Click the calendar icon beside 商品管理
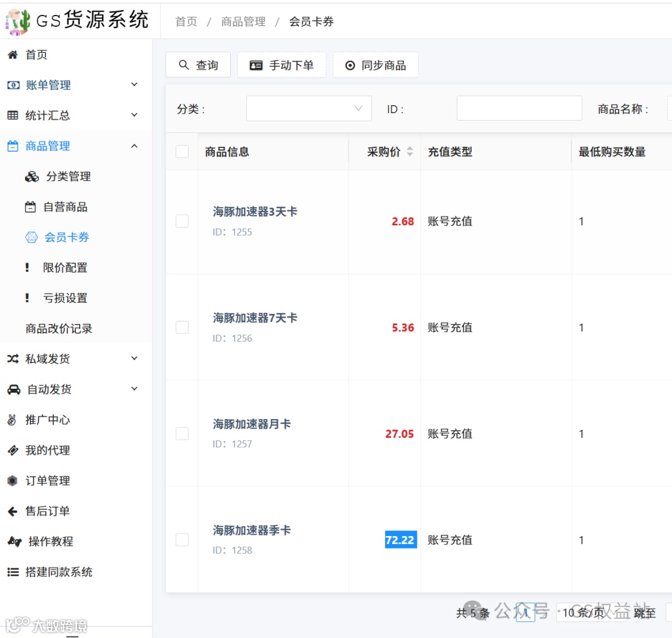This screenshot has height=638, width=672. [13, 146]
